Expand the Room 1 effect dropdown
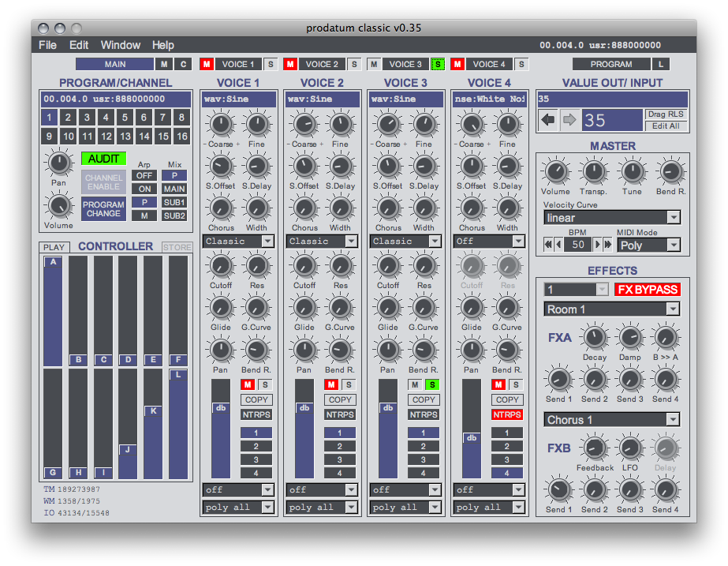The image size is (728, 566). [611, 309]
